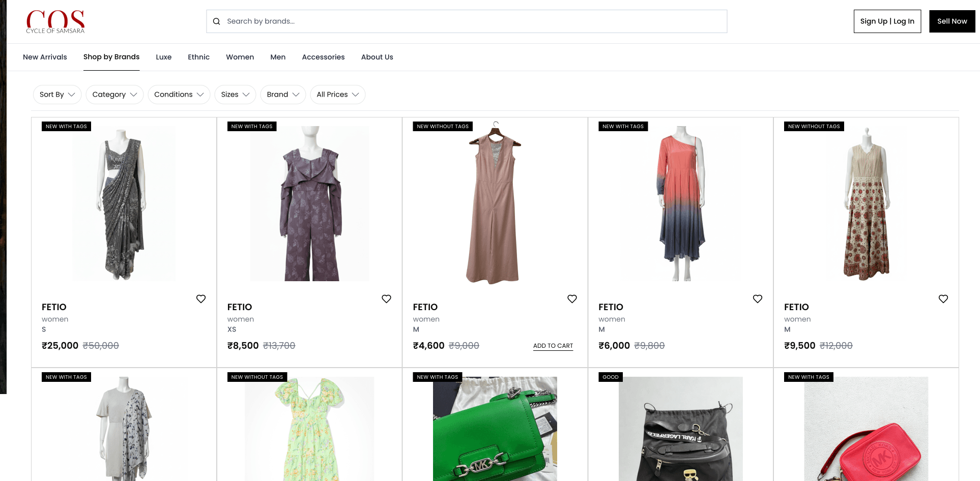
Task: Open the purple ruffle jumpsuit image
Action: click(309, 203)
